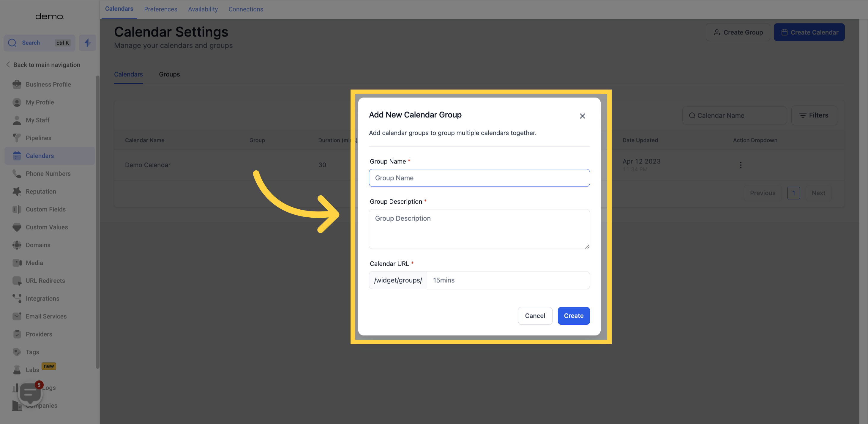Click the Integrations sidebar icon
868x424 pixels.
click(17, 298)
